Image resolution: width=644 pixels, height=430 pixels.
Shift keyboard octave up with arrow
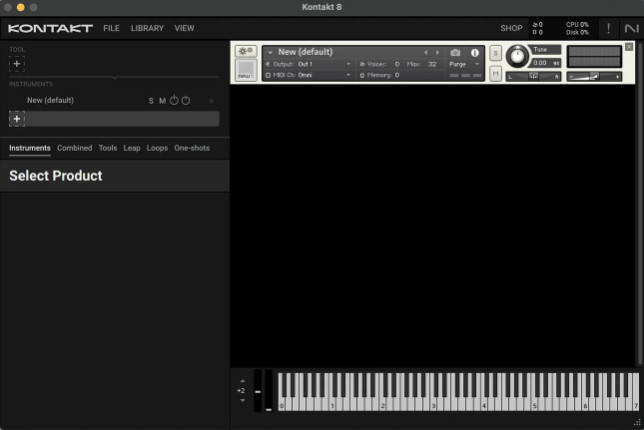click(242, 381)
